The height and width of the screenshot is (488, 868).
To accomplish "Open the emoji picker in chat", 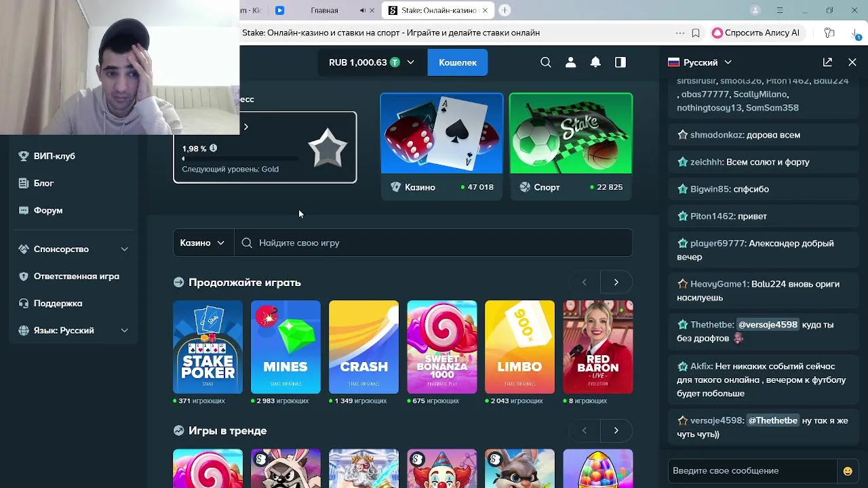I will pyautogui.click(x=848, y=471).
